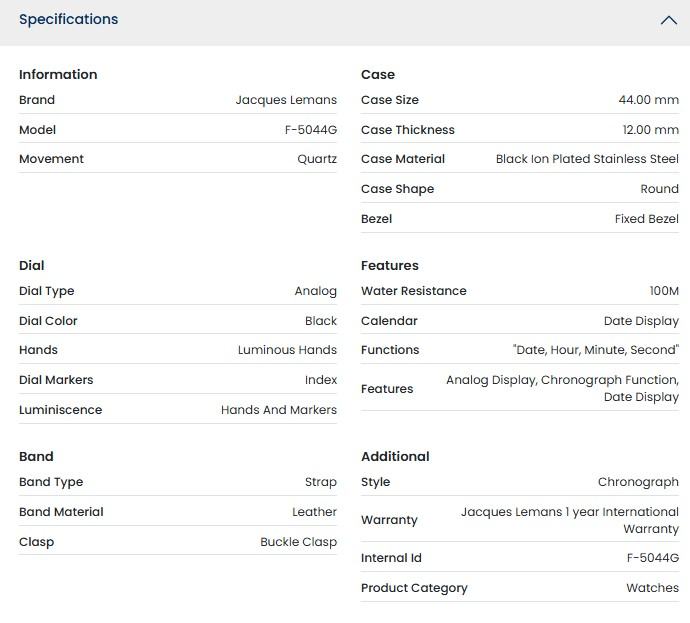
Task: Click the model number F-5044G under Information
Action: tap(311, 130)
